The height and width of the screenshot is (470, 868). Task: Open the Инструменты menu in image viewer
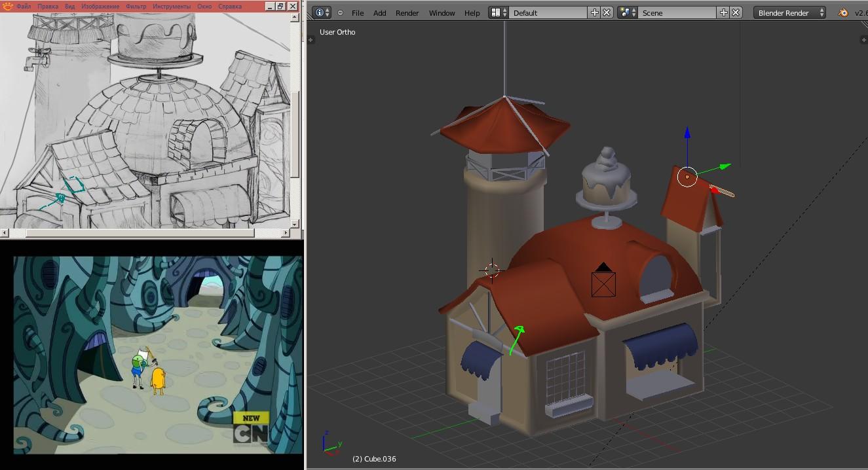[x=172, y=6]
